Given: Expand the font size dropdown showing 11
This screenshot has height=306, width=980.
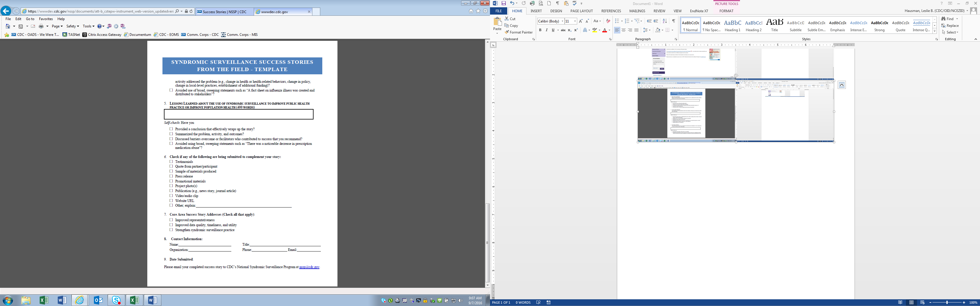Looking at the screenshot, I should click(x=575, y=21).
